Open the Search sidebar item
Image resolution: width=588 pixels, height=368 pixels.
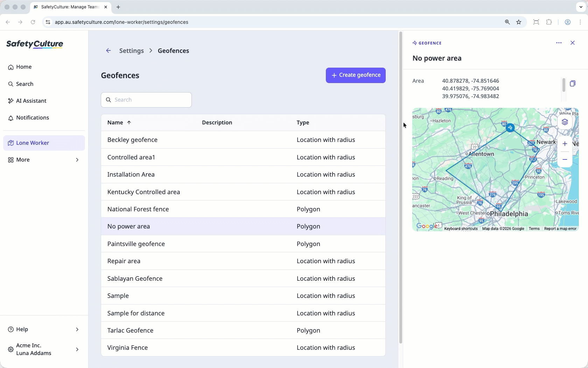(x=44, y=84)
